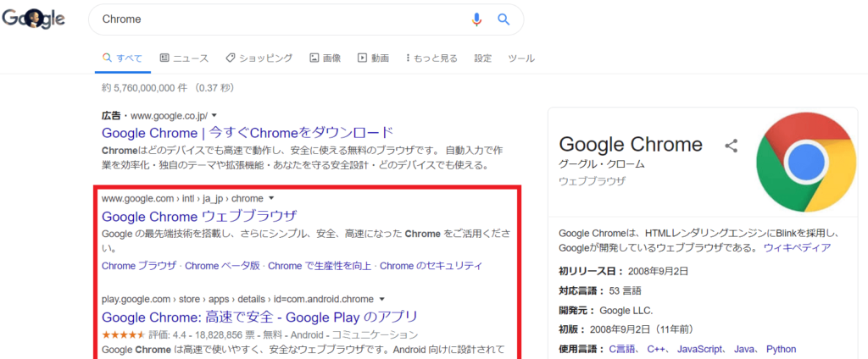Expand dropdown arrow next to play.google.com URL

pyautogui.click(x=382, y=299)
